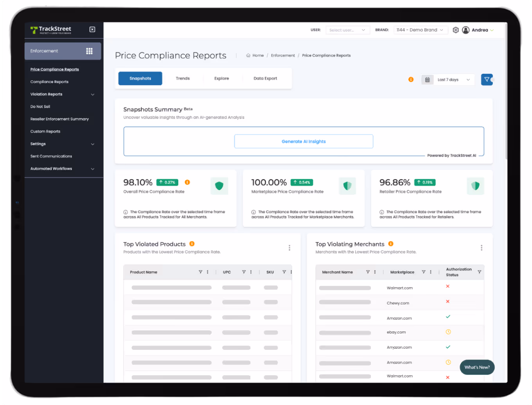Click info icon beside Top Violating Merchants
This screenshot has height=405, width=532.
[391, 244]
